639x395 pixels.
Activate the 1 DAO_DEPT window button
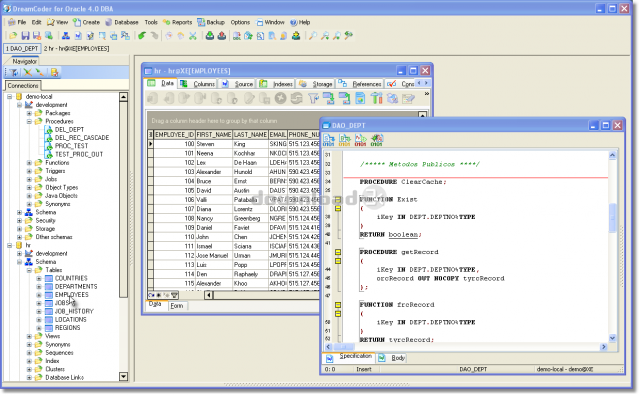pos(22,49)
